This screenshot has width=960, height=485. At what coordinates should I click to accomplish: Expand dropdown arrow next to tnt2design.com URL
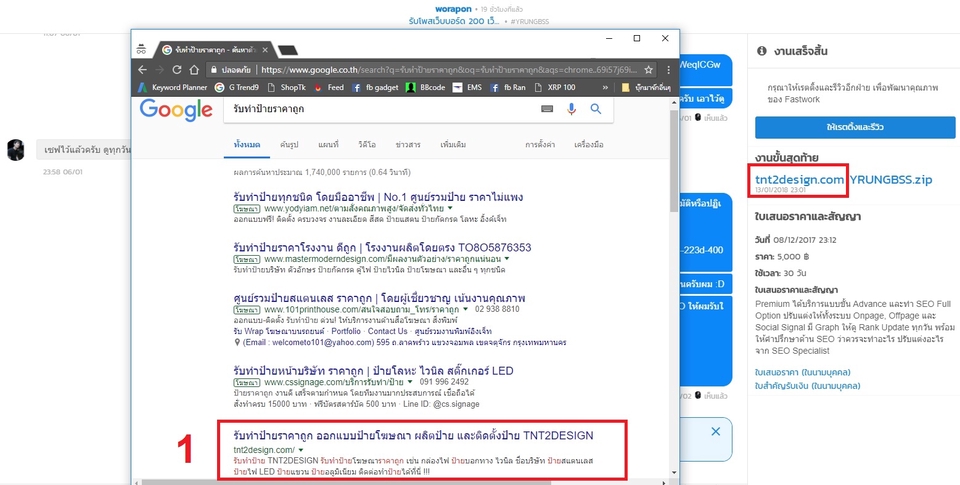point(301,450)
